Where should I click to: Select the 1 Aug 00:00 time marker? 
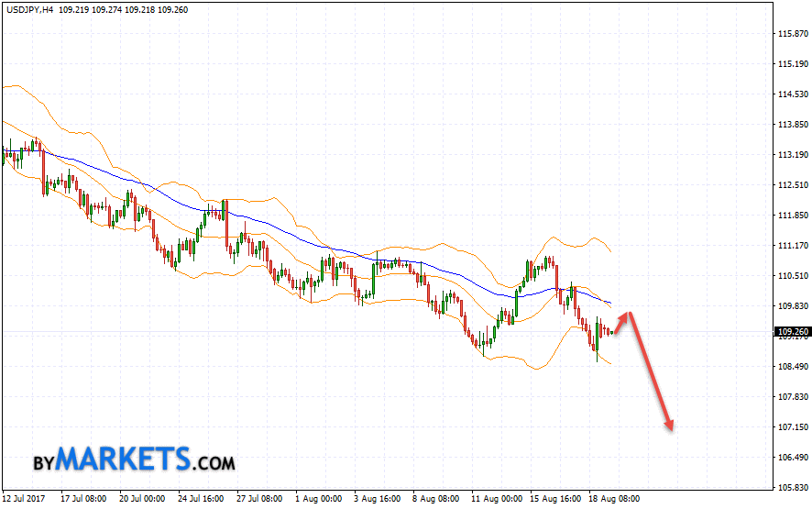[318, 499]
